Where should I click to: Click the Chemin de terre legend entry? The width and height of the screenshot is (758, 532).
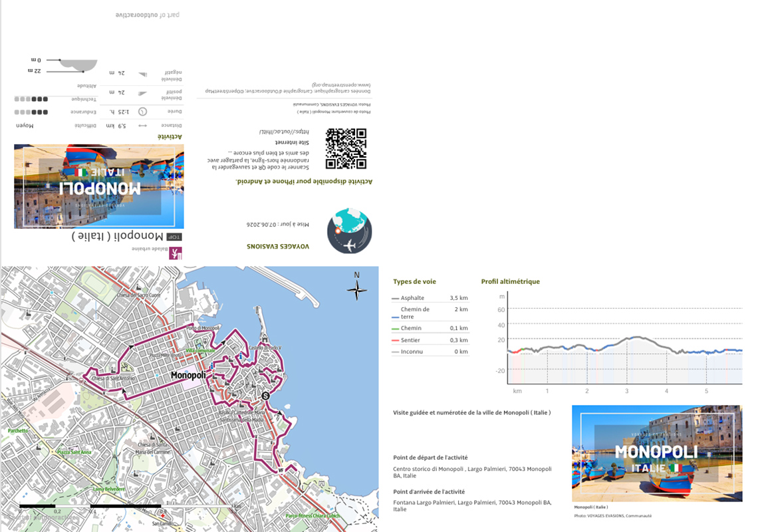pos(430,313)
